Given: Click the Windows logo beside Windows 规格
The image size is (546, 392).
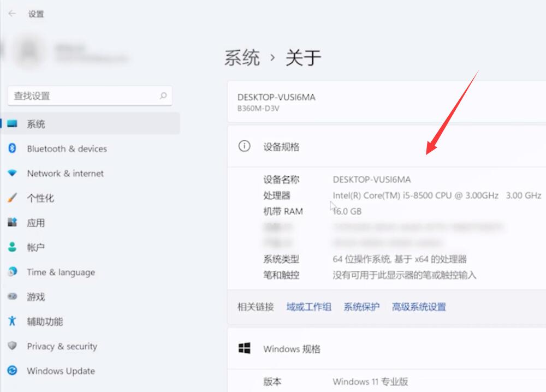Looking at the screenshot, I should (x=245, y=348).
